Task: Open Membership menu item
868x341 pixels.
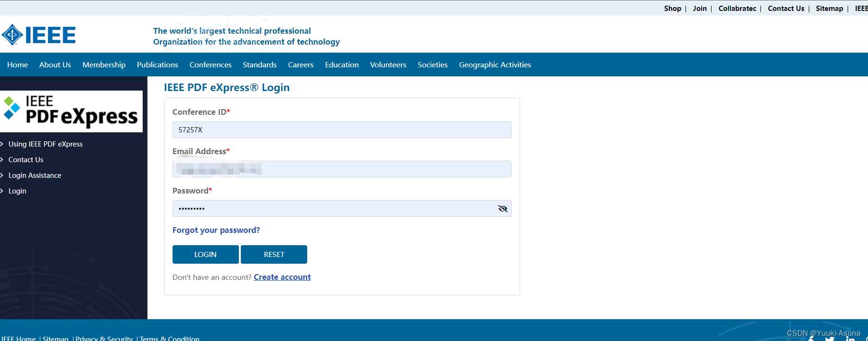Action: pyautogui.click(x=104, y=65)
